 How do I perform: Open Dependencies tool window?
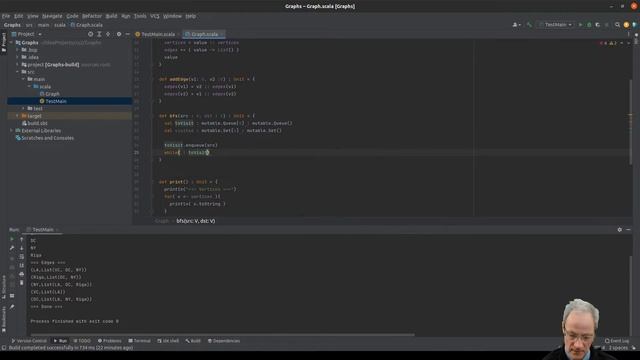(x=224, y=341)
